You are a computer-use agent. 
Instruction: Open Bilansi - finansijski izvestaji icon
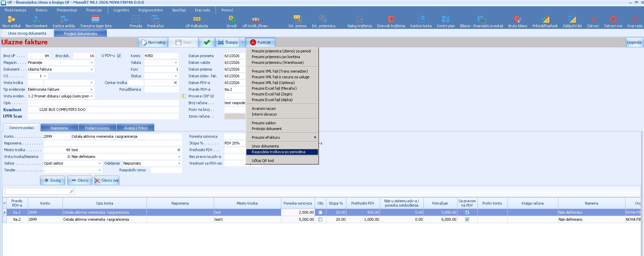tap(481, 22)
